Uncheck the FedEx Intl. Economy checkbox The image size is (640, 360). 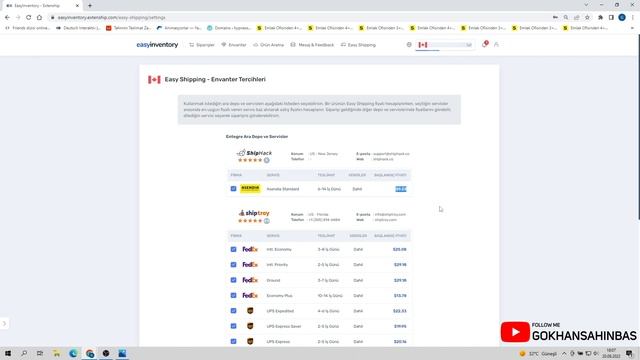[233, 249]
